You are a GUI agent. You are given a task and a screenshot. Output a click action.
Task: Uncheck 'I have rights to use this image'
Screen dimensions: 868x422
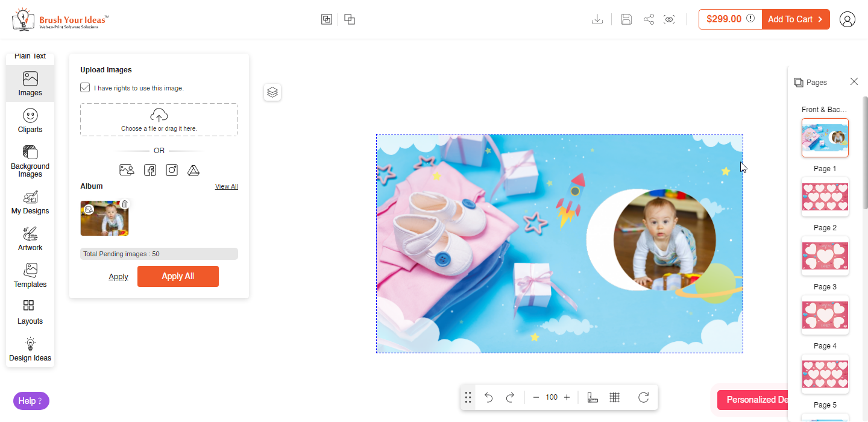(x=85, y=87)
